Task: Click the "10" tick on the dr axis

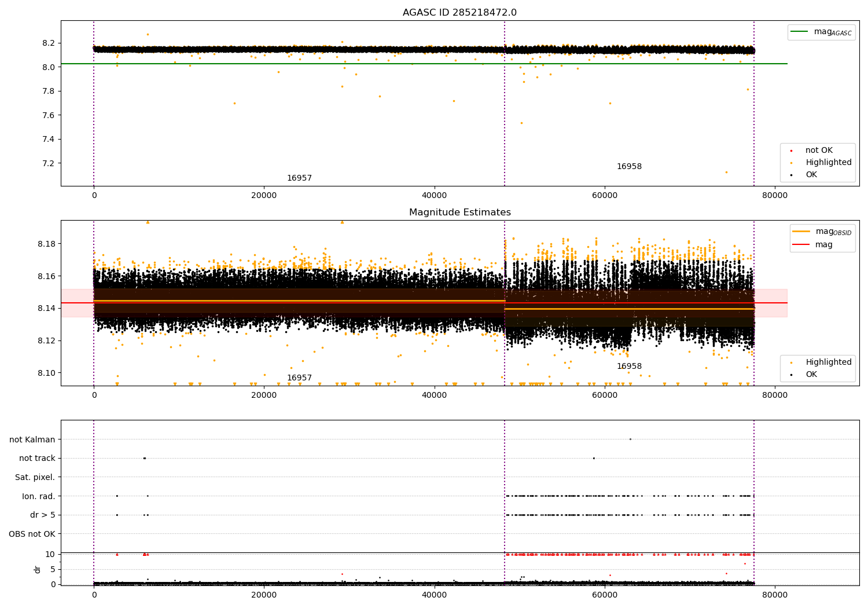Action: tap(50, 554)
